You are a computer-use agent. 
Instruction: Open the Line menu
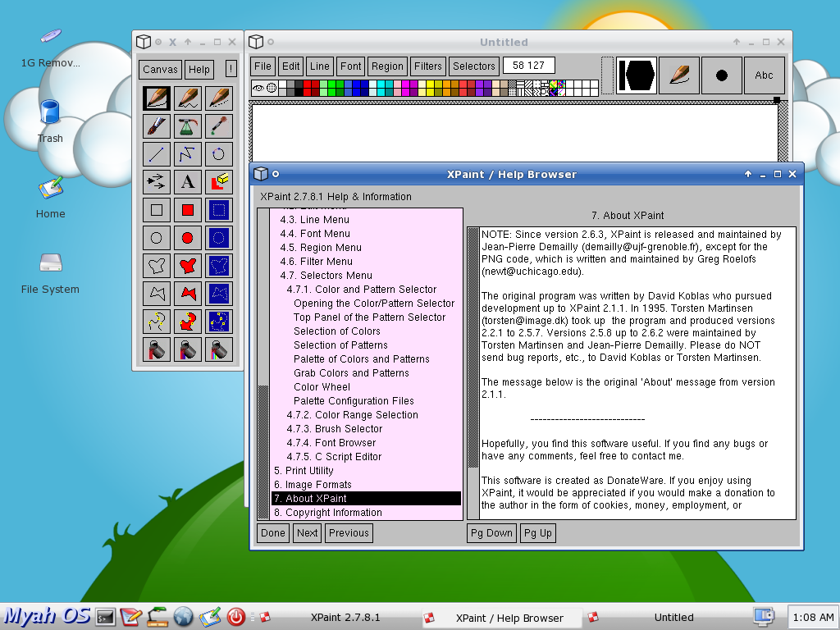click(x=320, y=66)
